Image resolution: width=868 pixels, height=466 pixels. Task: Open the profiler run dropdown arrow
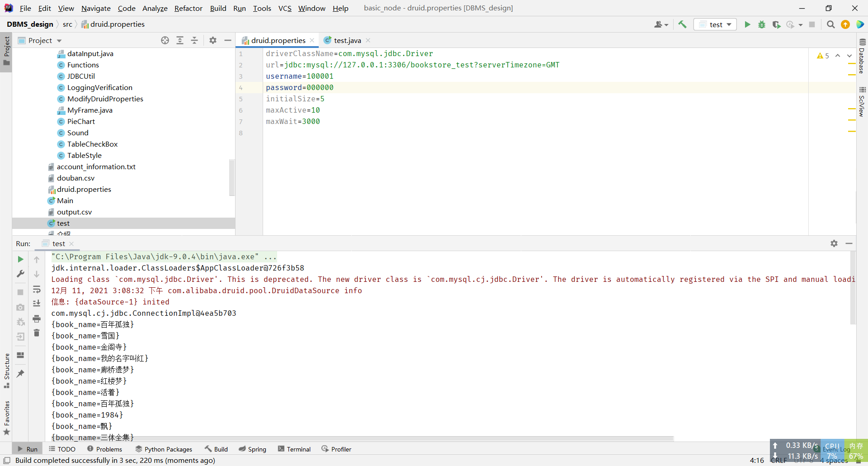801,25
